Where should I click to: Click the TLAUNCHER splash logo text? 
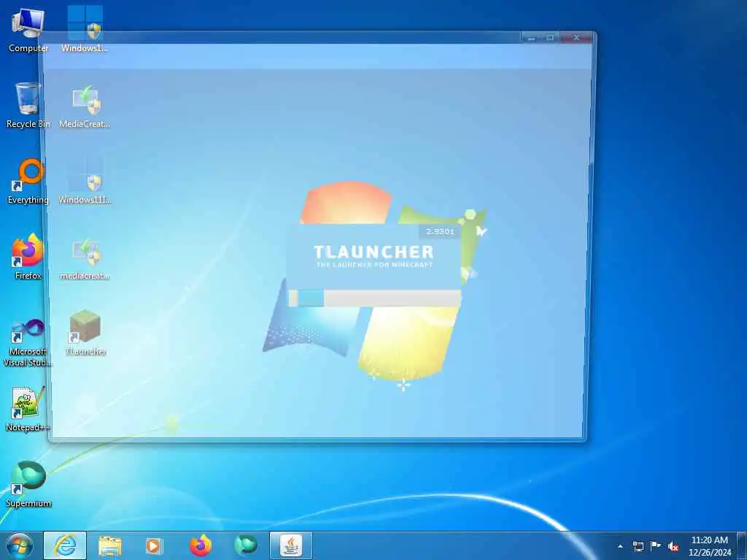[x=373, y=252]
